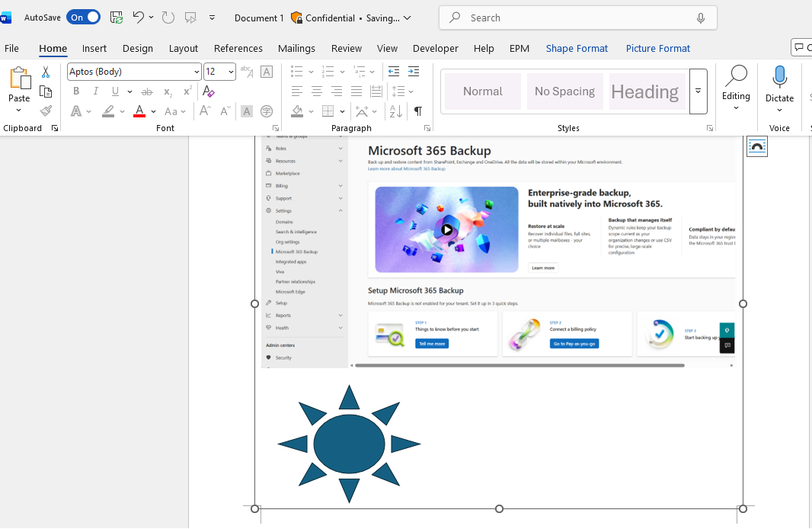
Task: Click the Copy icon in Clipboard
Action: pyautogui.click(x=46, y=91)
